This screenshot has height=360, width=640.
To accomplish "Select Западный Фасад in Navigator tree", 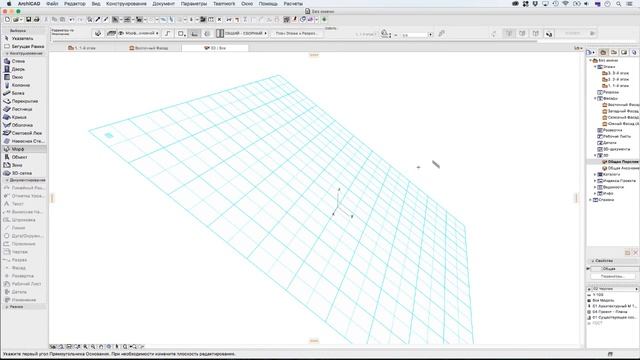I will coord(622,111).
